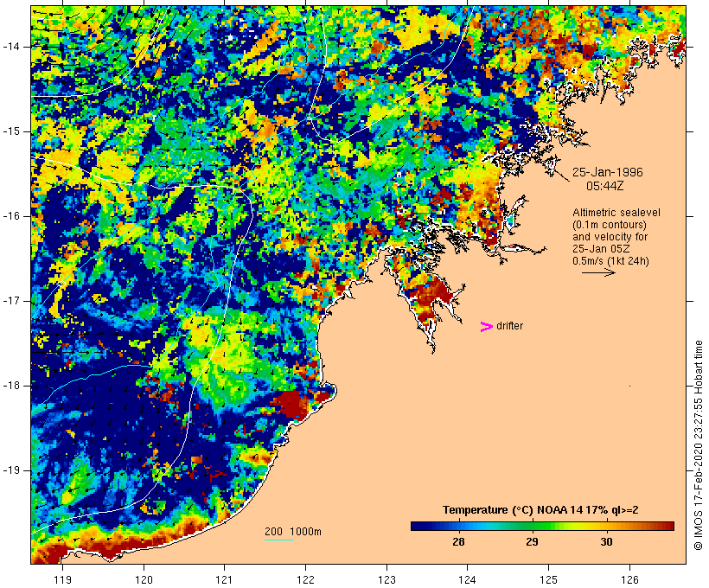Click the longitude axis label '121'
The width and height of the screenshot is (709, 588).
point(224,579)
